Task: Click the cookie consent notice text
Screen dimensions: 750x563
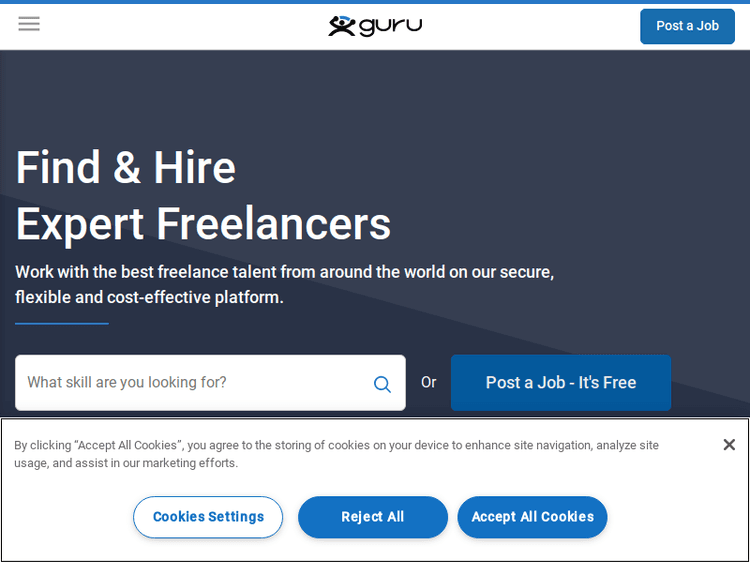Action: pos(336,454)
